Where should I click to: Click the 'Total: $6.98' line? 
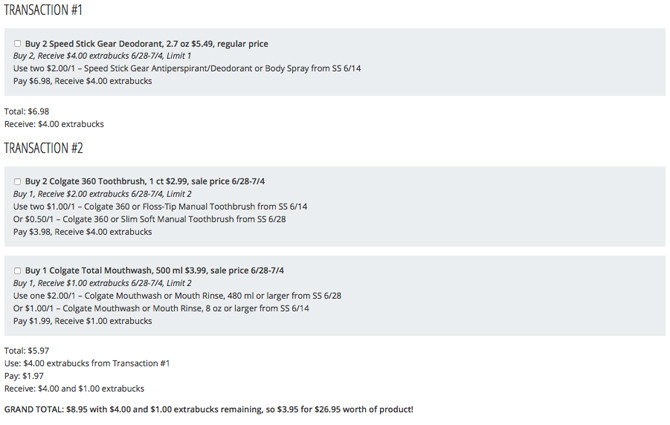tap(27, 111)
